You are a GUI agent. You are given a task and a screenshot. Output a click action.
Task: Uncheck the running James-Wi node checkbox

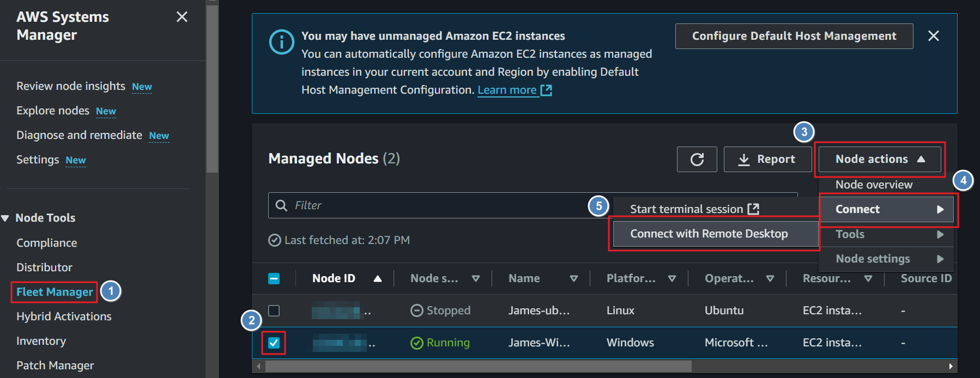coord(274,343)
